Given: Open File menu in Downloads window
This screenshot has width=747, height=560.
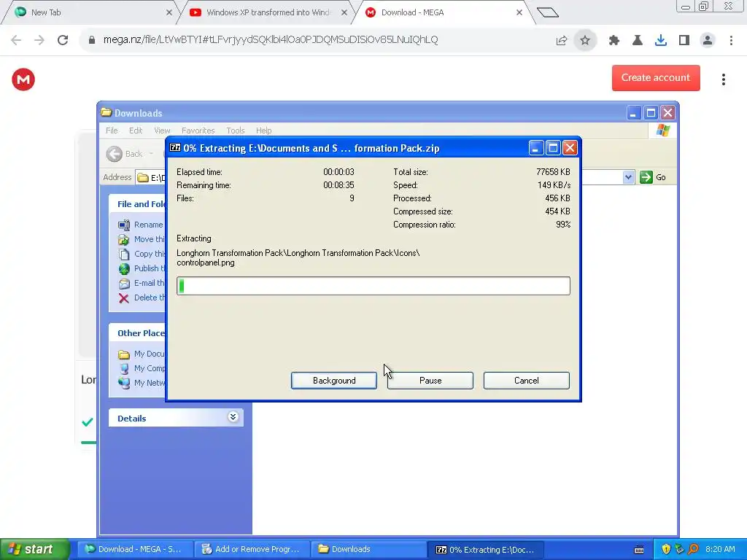Looking at the screenshot, I should tap(112, 131).
